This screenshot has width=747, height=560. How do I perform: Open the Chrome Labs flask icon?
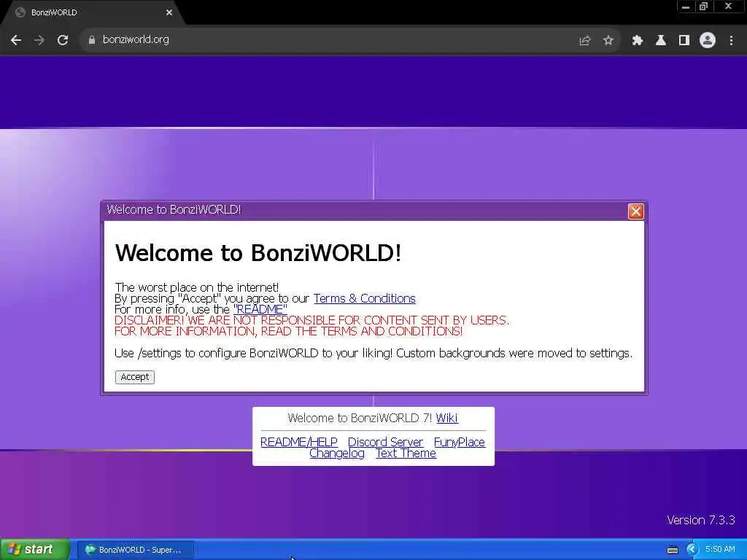(x=661, y=41)
